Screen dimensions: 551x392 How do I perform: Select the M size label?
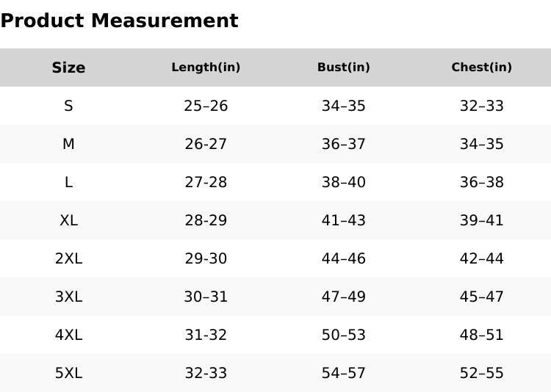coord(68,144)
